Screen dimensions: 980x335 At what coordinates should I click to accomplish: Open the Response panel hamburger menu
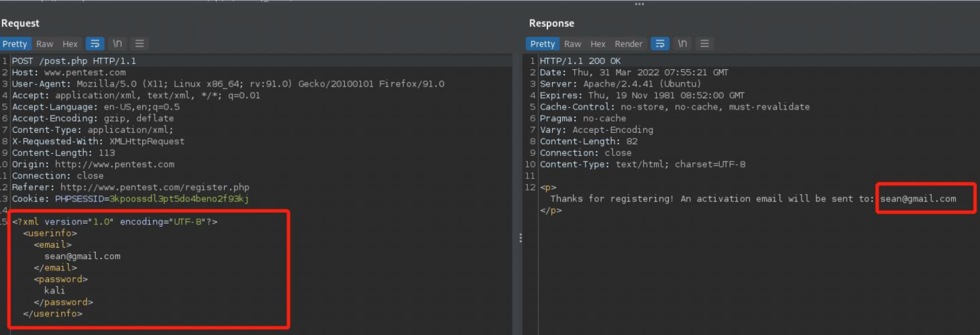(704, 44)
